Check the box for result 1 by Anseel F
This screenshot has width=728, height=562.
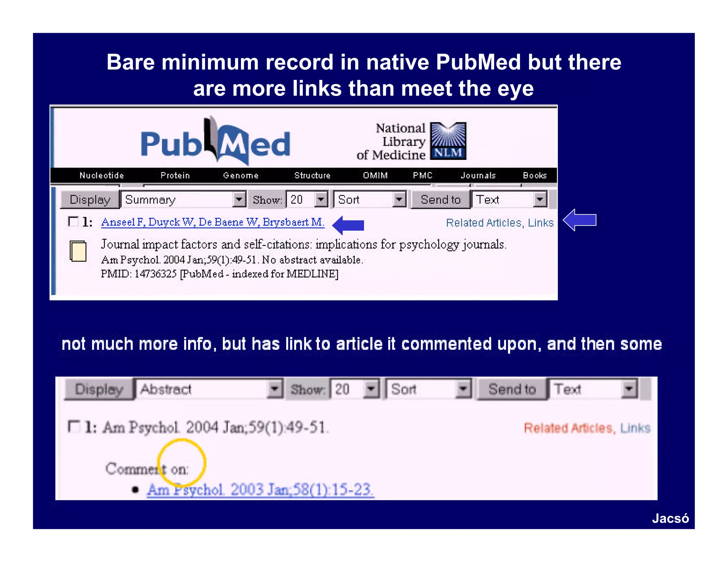pyautogui.click(x=73, y=222)
